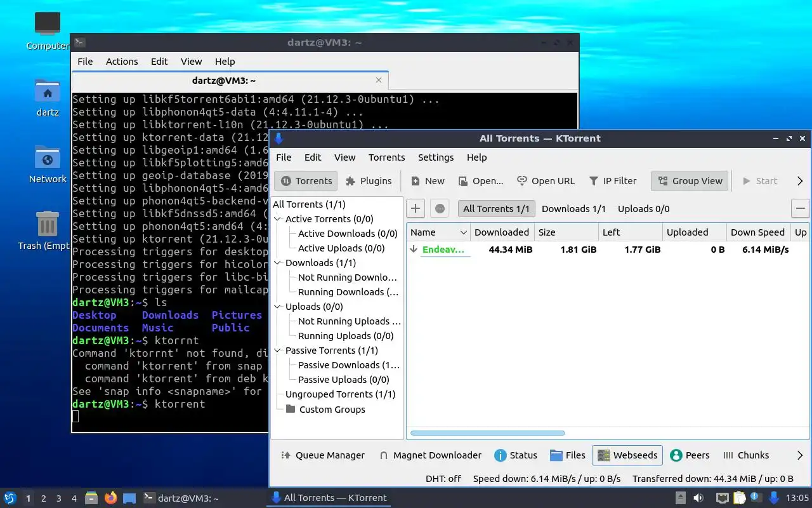Close the dartz@VM3 terminal tab

[379, 80]
